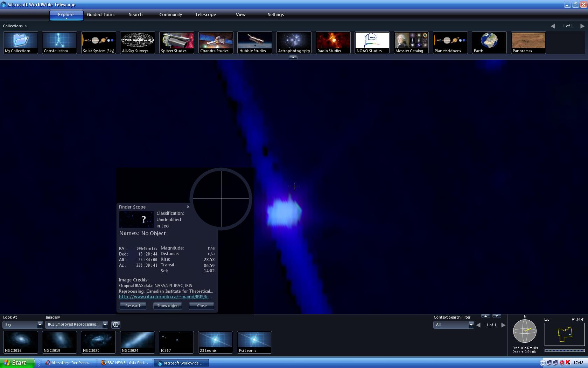Close the Finder Scope with X
The image size is (588, 368).
pyautogui.click(x=188, y=206)
